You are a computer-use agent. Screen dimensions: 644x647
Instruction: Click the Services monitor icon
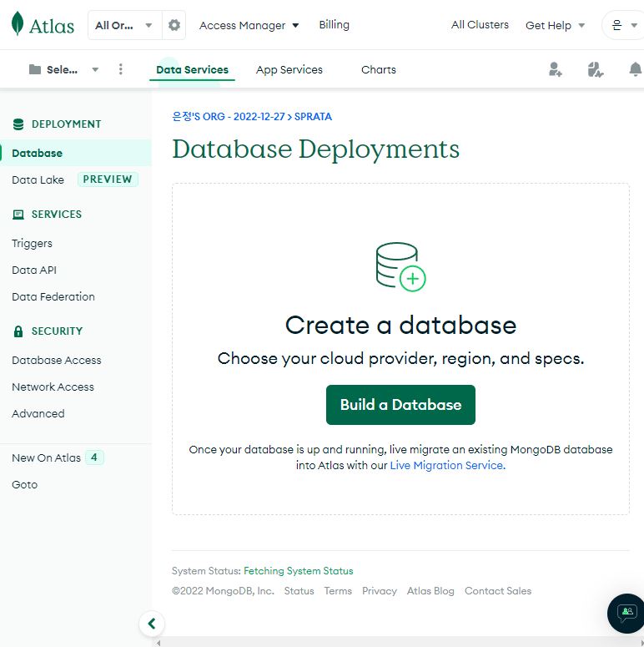[18, 215]
